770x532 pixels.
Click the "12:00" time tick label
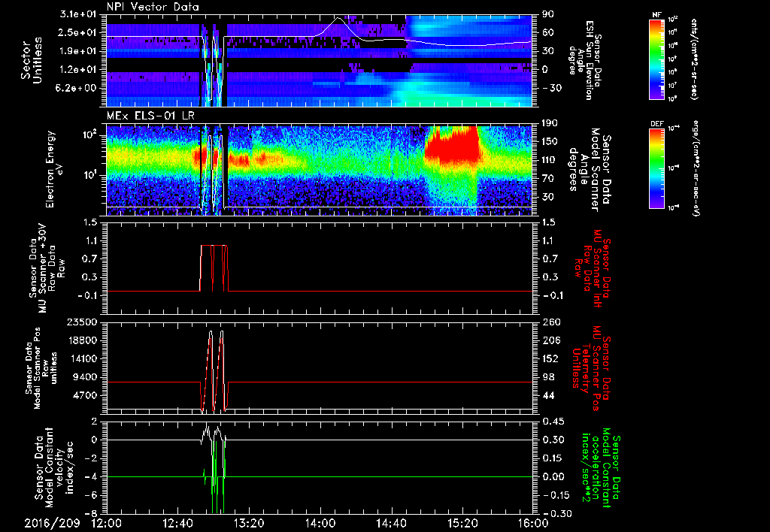pyautogui.click(x=107, y=523)
